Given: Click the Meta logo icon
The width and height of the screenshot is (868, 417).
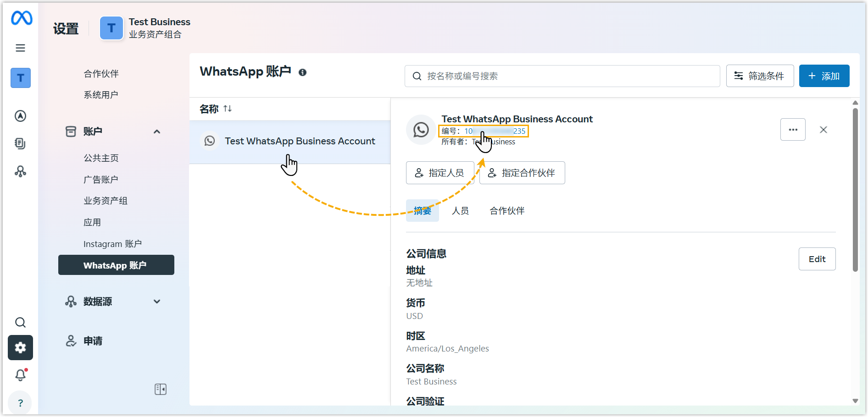Looking at the screenshot, I should coord(22,18).
